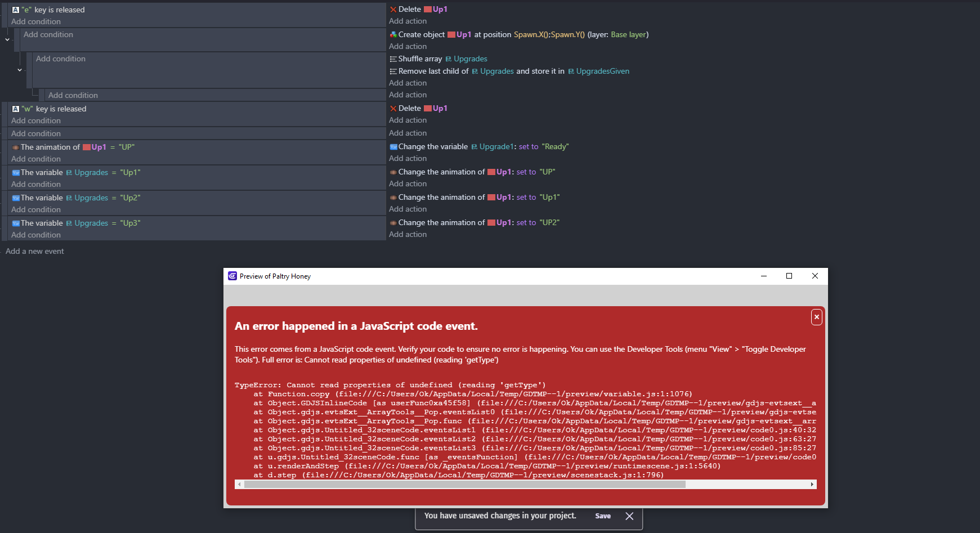Click the right arrow of the stack trace scrollbar
Screen dimensions: 980x533
click(812, 485)
